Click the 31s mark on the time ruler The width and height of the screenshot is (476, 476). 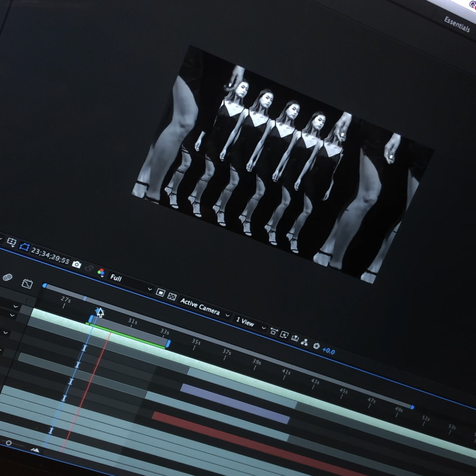tap(132, 322)
